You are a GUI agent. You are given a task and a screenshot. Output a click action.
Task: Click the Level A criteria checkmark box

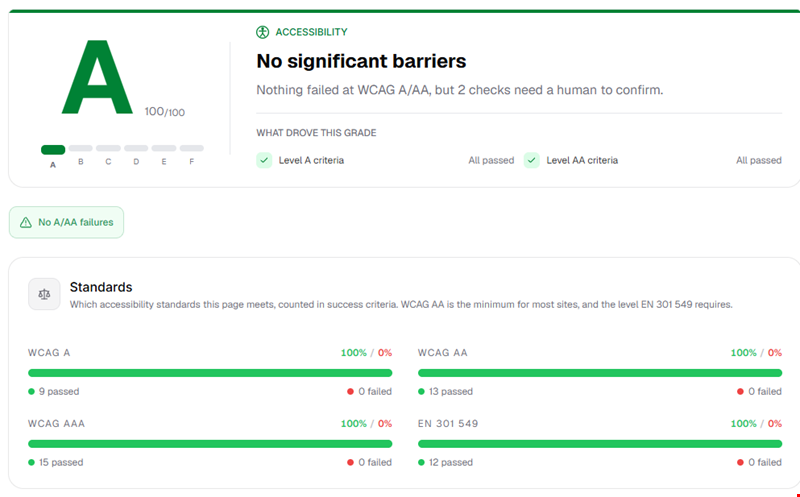264,160
